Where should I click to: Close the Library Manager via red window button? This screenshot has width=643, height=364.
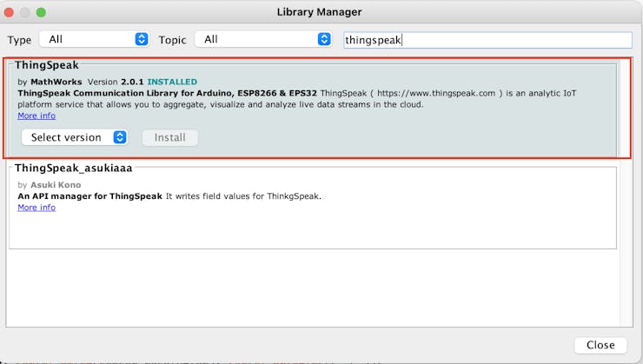coord(9,12)
